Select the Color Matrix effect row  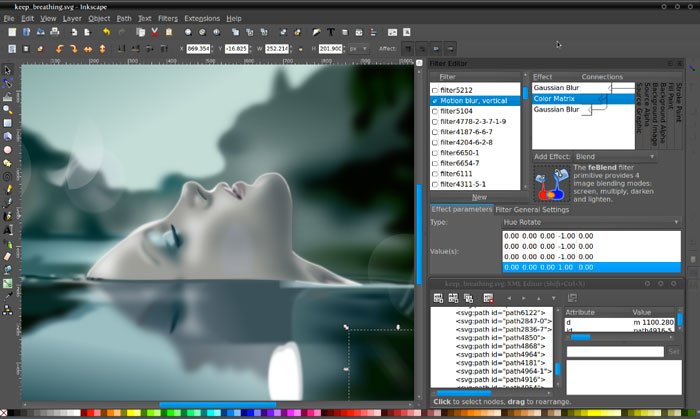(583, 99)
